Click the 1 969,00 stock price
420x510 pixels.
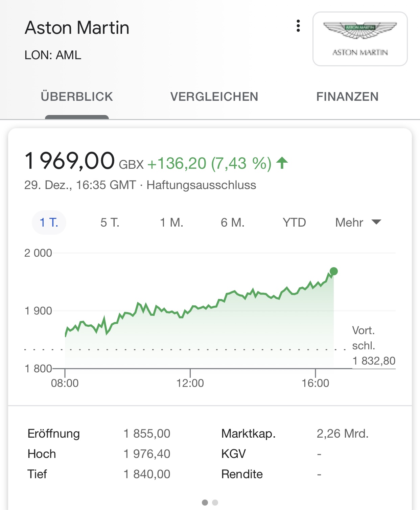point(70,161)
